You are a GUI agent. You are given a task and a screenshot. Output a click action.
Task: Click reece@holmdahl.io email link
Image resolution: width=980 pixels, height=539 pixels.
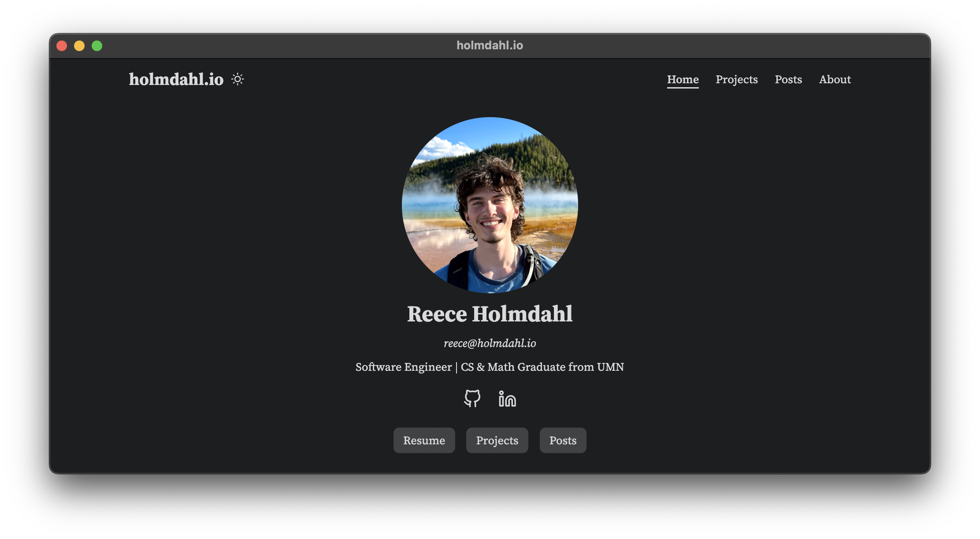tap(489, 343)
